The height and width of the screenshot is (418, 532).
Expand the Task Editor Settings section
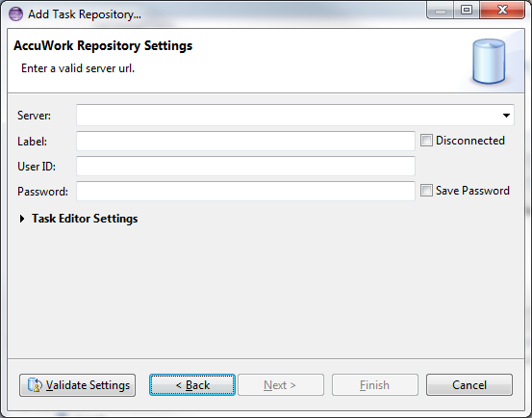pos(22,219)
